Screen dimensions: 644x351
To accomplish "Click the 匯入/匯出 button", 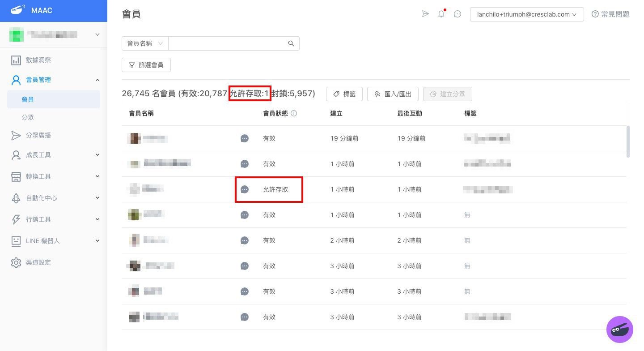I will tap(392, 94).
